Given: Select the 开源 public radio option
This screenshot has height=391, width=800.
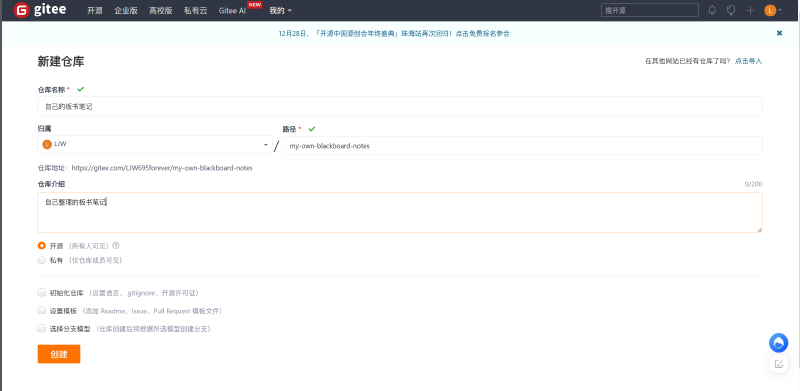Looking at the screenshot, I should [x=42, y=246].
